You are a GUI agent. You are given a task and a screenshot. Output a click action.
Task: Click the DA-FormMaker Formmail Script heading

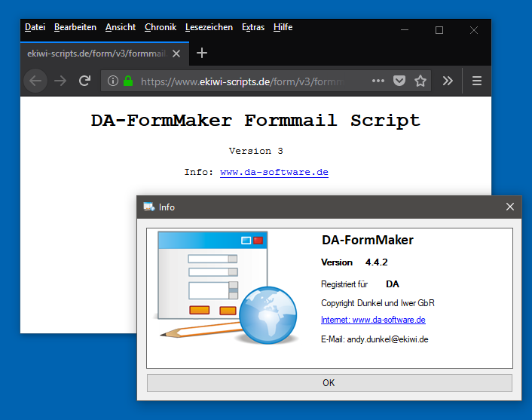255,121
